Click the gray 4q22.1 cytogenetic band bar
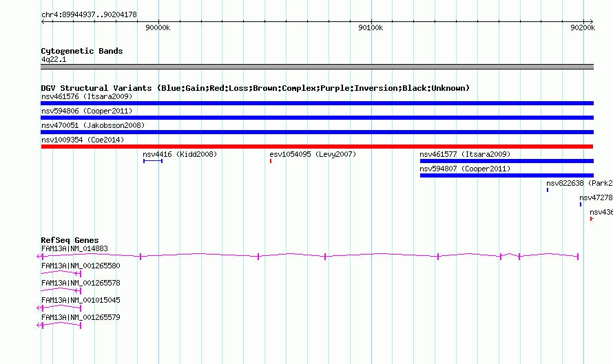Image resolution: width=613 pixels, height=364 pixels. (317, 67)
